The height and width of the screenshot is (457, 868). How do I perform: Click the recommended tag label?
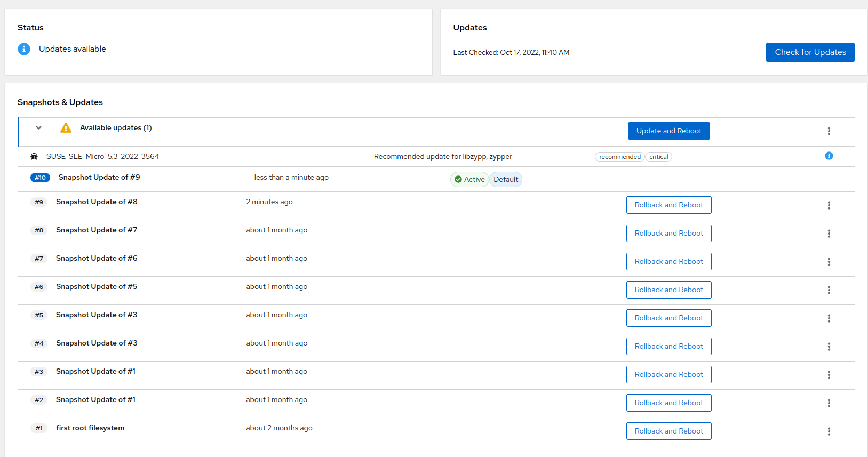(620, 157)
